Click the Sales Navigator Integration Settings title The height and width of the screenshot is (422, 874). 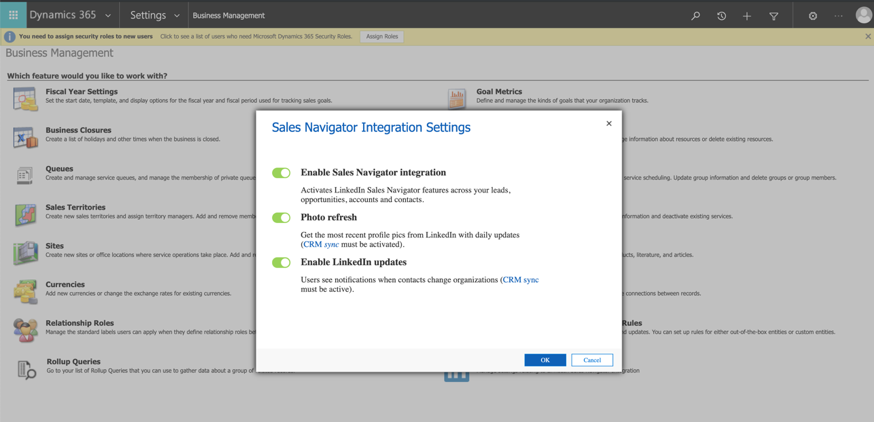point(371,128)
